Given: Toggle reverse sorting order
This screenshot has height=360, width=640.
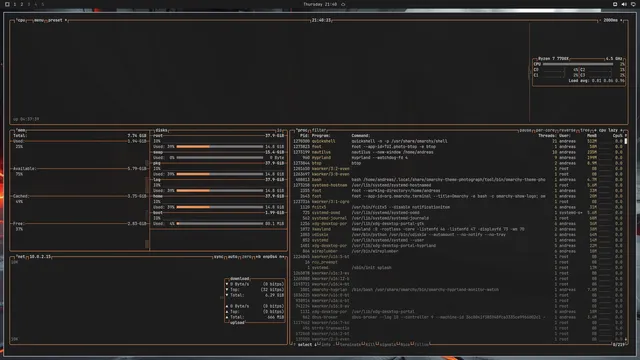Looking at the screenshot, I should tap(567, 130).
